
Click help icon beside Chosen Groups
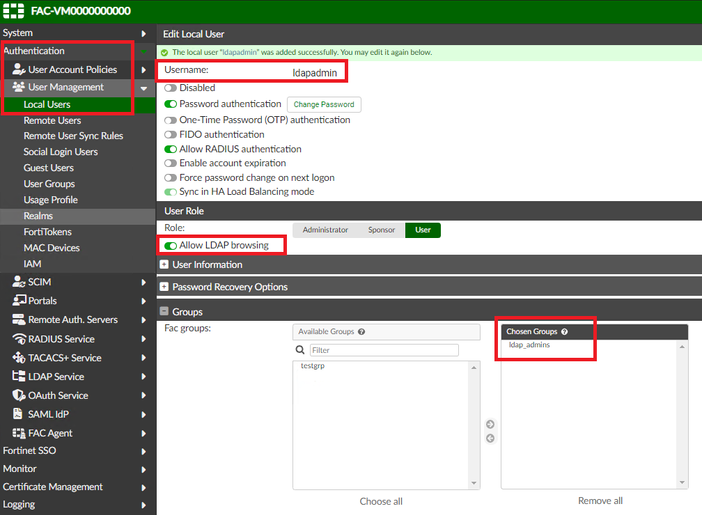pos(564,332)
